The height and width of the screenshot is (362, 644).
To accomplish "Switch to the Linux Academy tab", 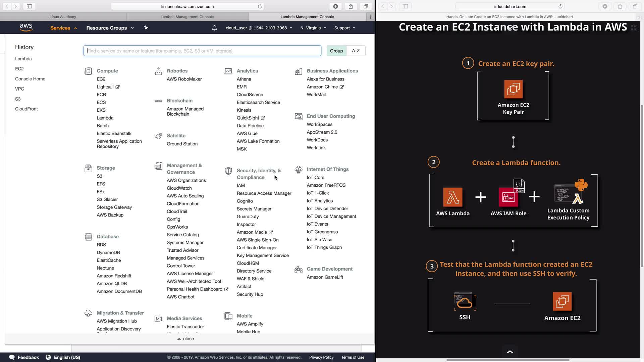I will point(63,17).
